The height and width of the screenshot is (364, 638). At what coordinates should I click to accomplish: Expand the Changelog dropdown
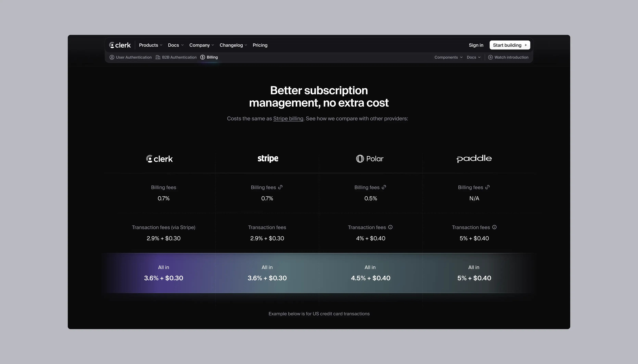(x=233, y=45)
